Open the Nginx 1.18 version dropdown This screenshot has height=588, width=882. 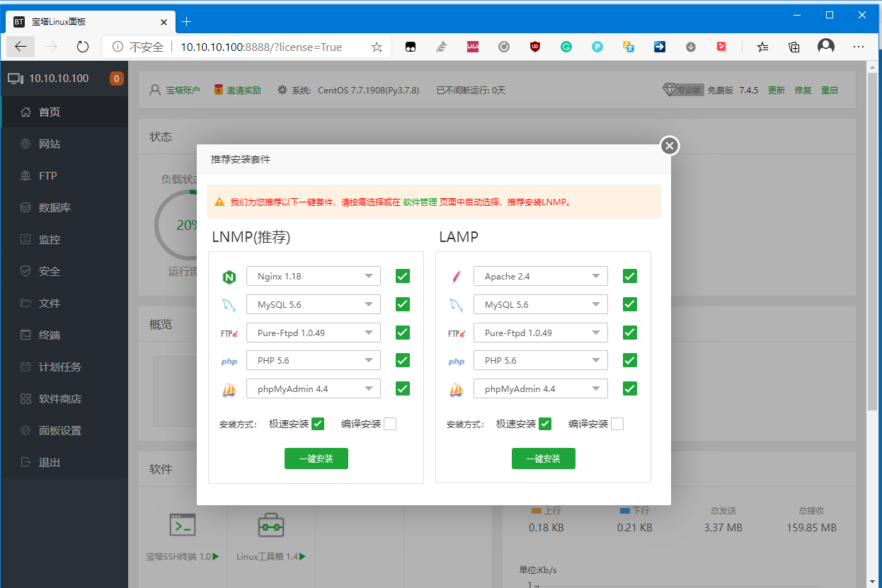tap(314, 276)
